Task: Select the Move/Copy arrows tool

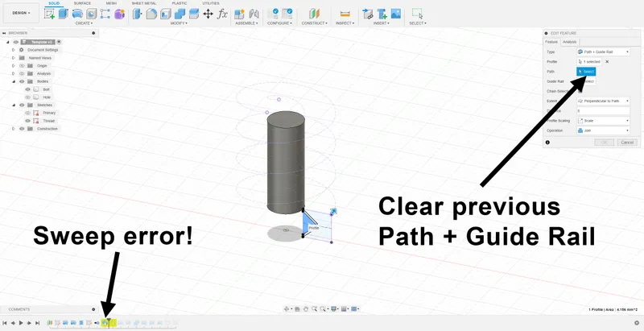Action: 208,14
